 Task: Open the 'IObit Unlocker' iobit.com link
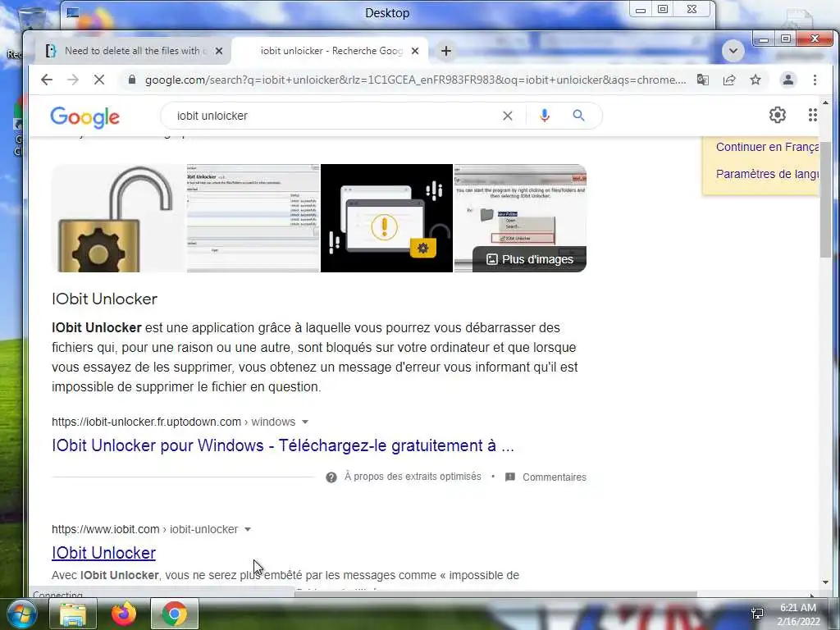point(104,553)
